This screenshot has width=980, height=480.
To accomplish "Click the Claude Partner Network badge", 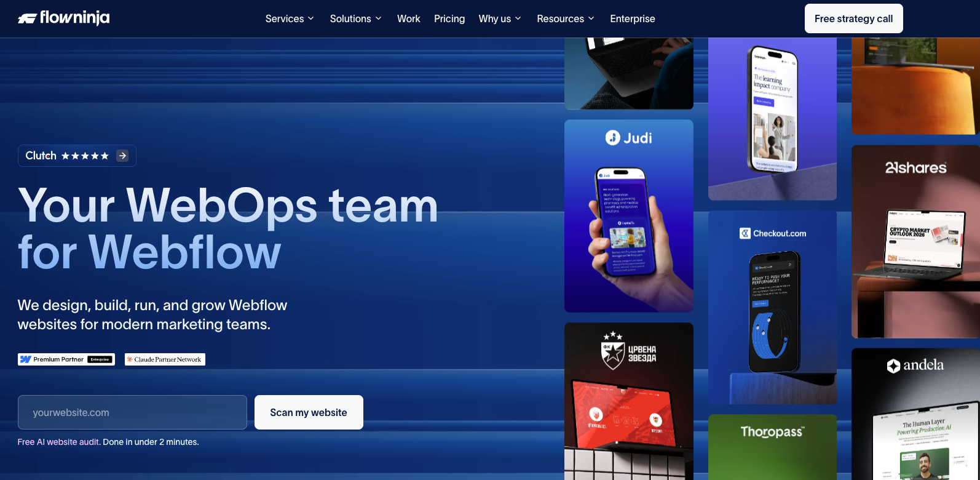I will point(165,359).
